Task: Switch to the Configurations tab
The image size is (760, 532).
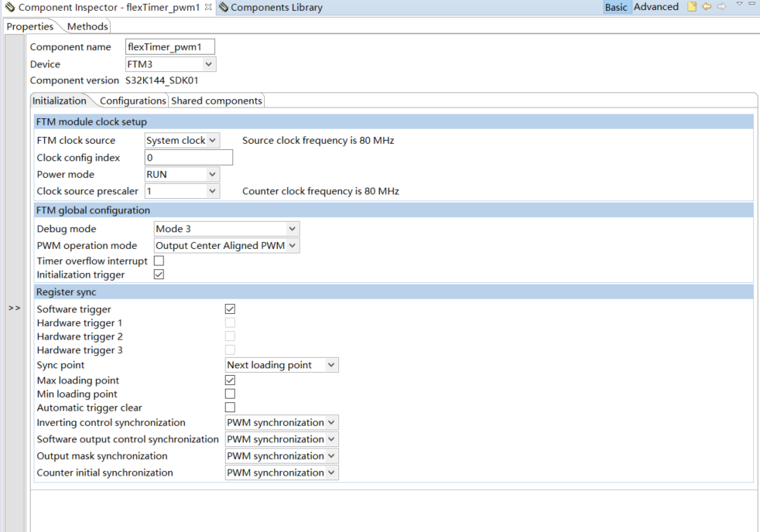Action: click(132, 100)
